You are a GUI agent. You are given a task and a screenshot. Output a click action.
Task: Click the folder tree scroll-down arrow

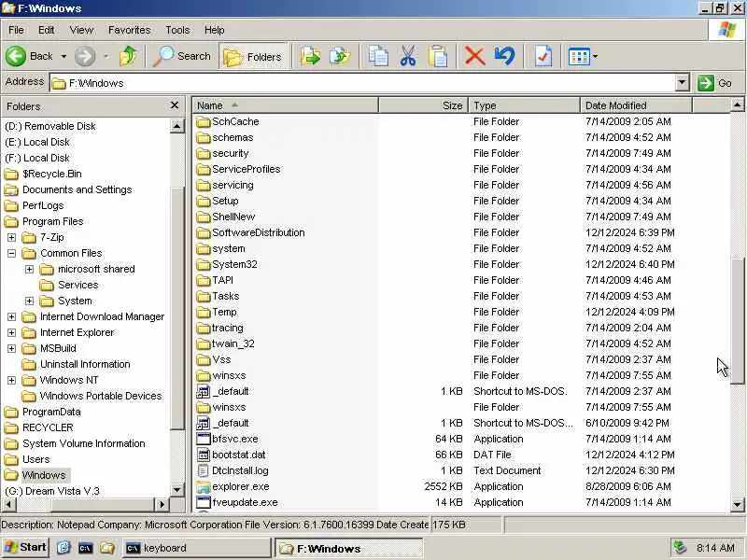[176, 489]
